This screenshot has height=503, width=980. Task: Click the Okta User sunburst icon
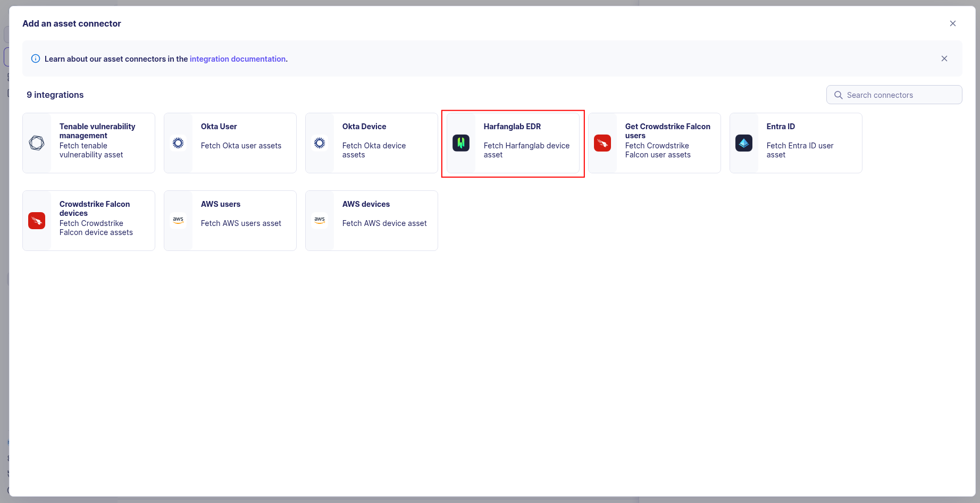coord(178,143)
